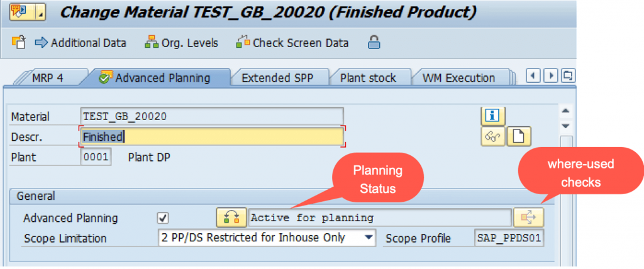Click the glasses display icon
The height and width of the screenshot is (269, 644).
(x=493, y=137)
